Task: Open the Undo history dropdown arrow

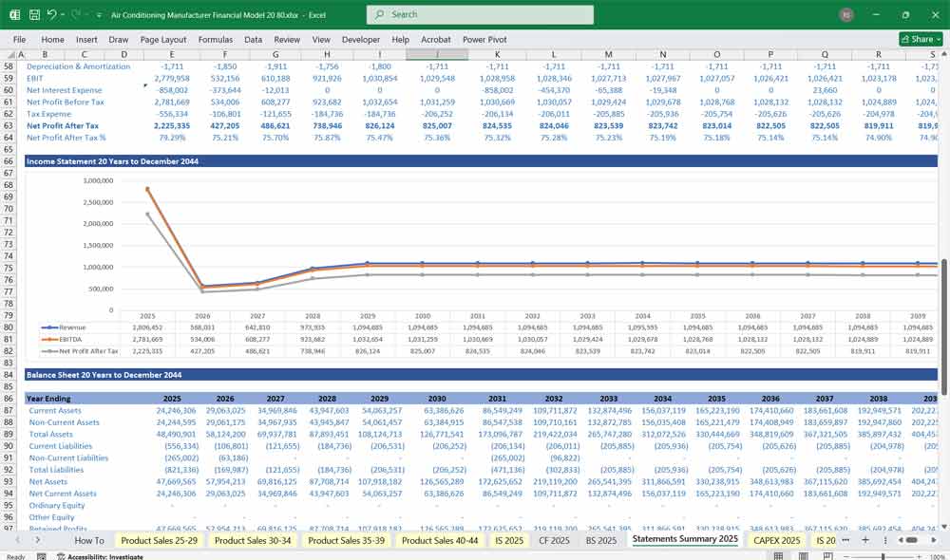Action: click(65, 14)
